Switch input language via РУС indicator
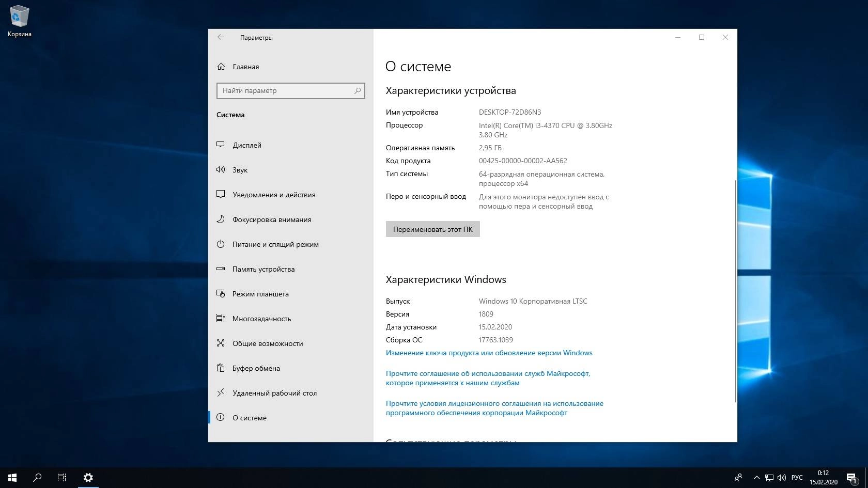Screen dimensions: 868x488 pos(797,478)
